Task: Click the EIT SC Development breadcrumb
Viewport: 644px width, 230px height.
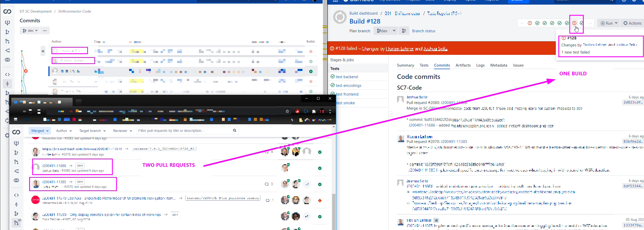Action: tap(36, 11)
